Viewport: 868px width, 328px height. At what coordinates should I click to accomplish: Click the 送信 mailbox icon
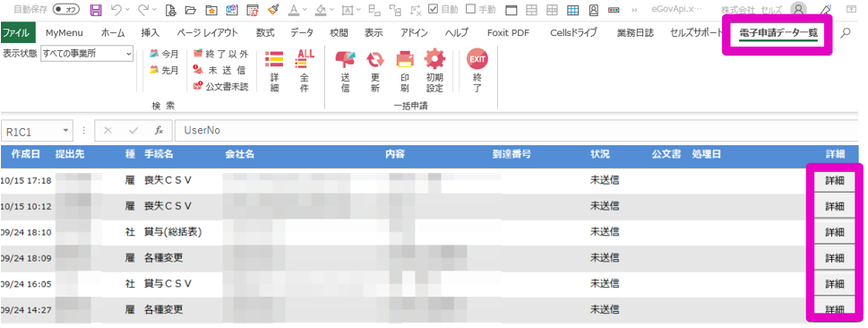point(346,71)
